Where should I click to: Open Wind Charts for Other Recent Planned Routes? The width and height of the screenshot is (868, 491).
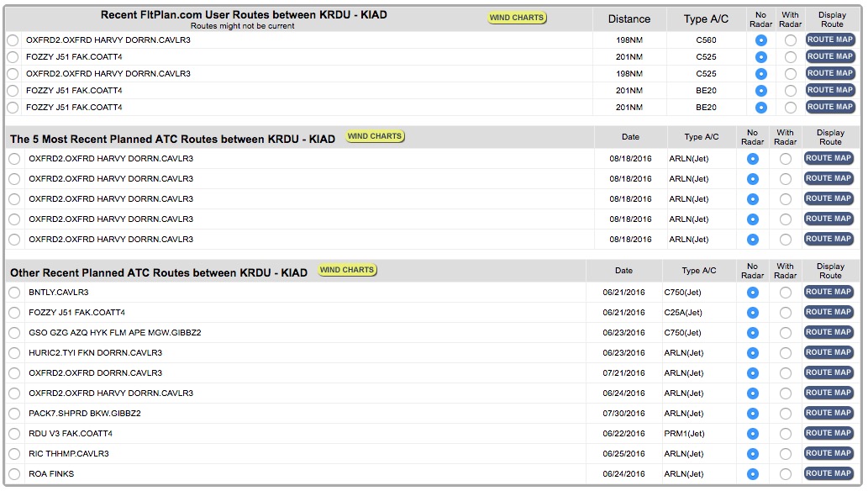347,270
